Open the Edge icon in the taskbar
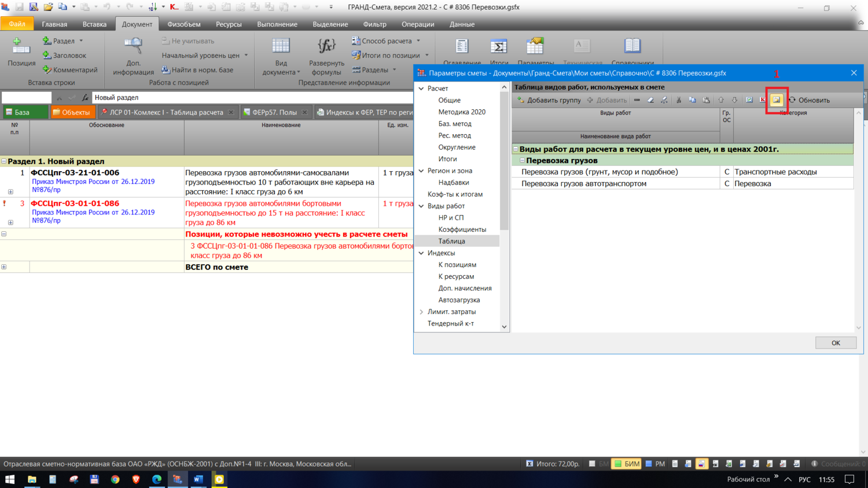This screenshot has width=868, height=488. 157,479
